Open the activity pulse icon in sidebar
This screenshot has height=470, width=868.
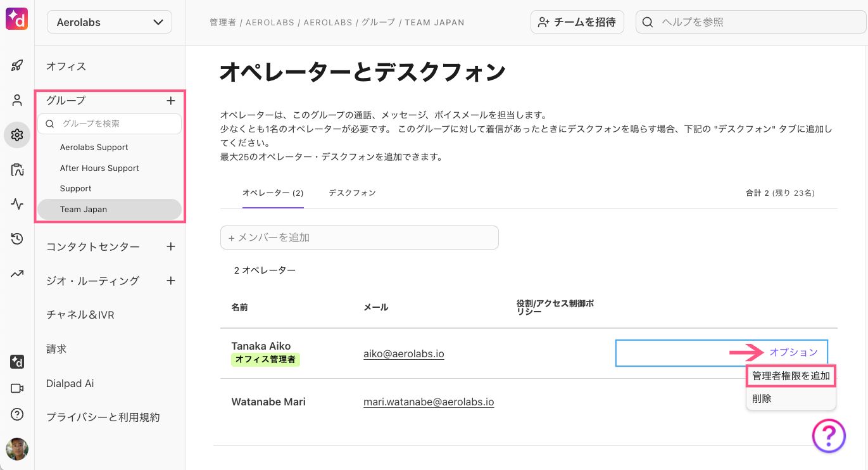coord(17,204)
